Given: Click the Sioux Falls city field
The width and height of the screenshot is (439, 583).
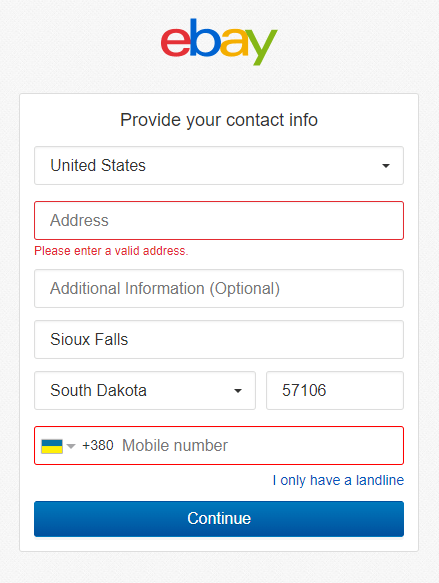Looking at the screenshot, I should 219,339.
